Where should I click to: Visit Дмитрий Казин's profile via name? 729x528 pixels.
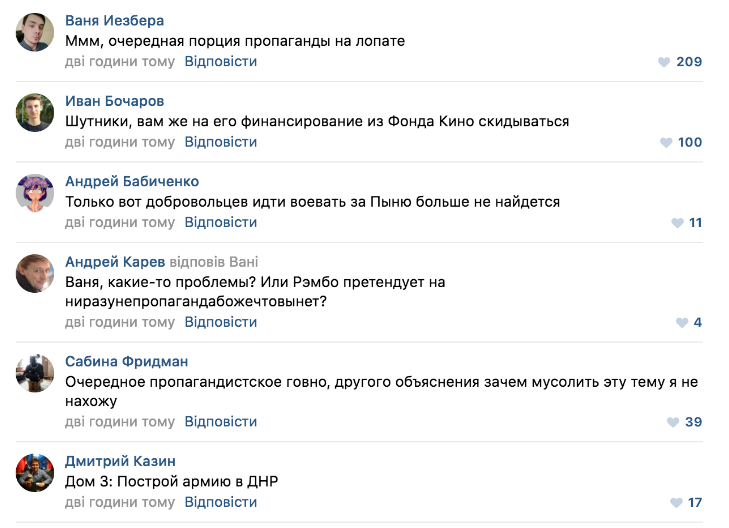(x=120, y=461)
